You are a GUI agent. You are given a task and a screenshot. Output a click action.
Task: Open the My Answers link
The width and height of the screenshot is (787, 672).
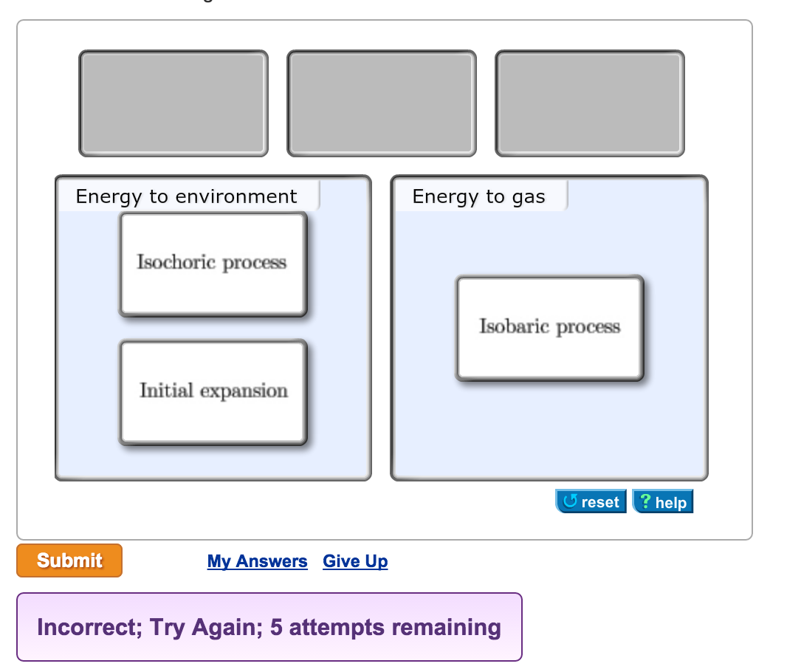click(257, 561)
